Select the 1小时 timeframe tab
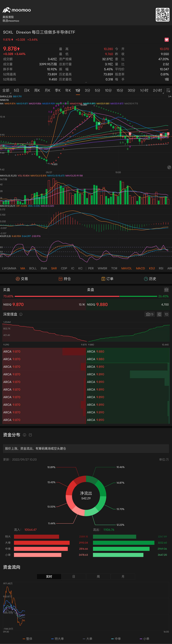172x644 pixels. (144, 90)
